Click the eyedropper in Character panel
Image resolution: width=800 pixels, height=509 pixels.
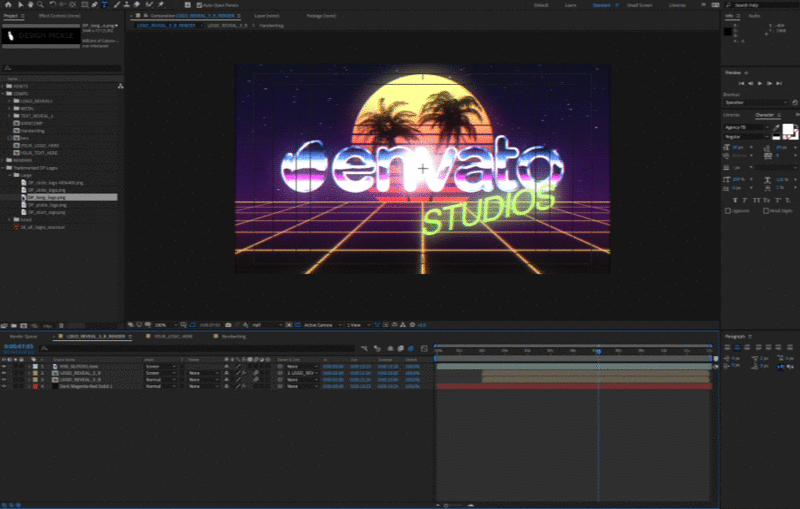776,128
